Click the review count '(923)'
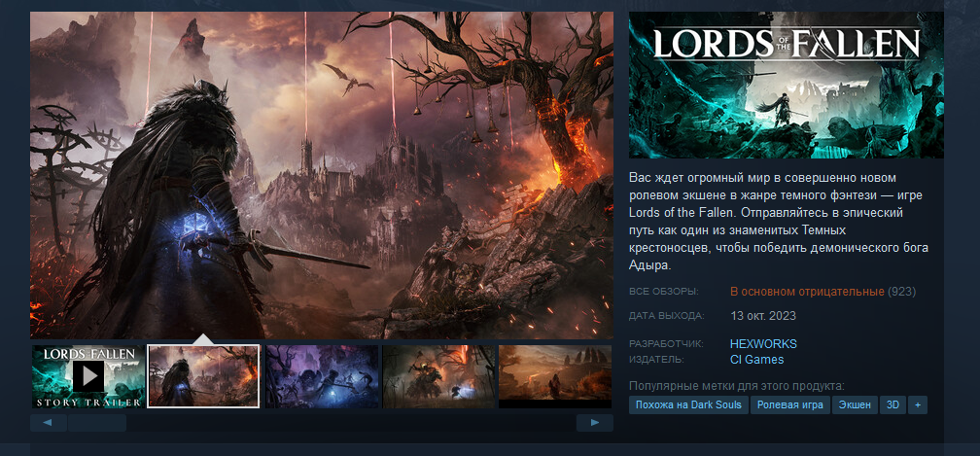 (902, 292)
